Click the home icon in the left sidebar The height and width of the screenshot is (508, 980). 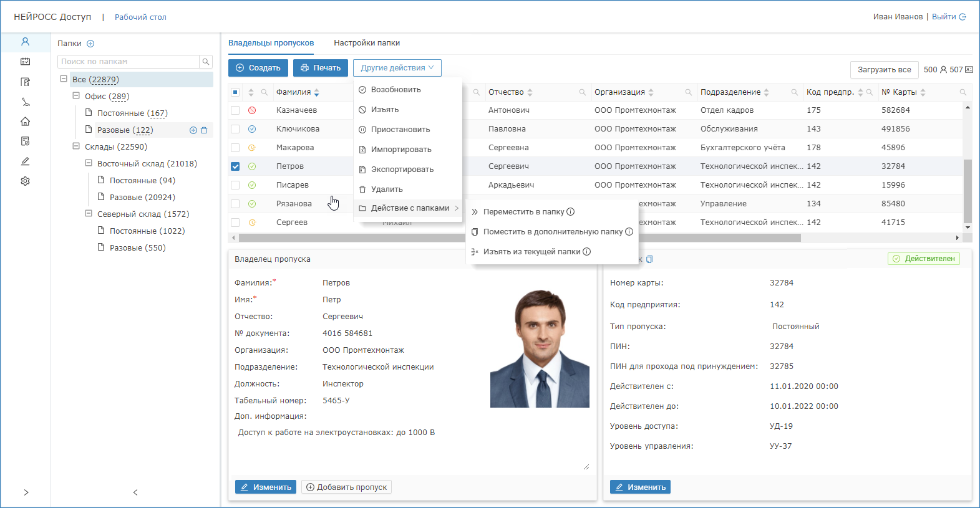coord(25,122)
